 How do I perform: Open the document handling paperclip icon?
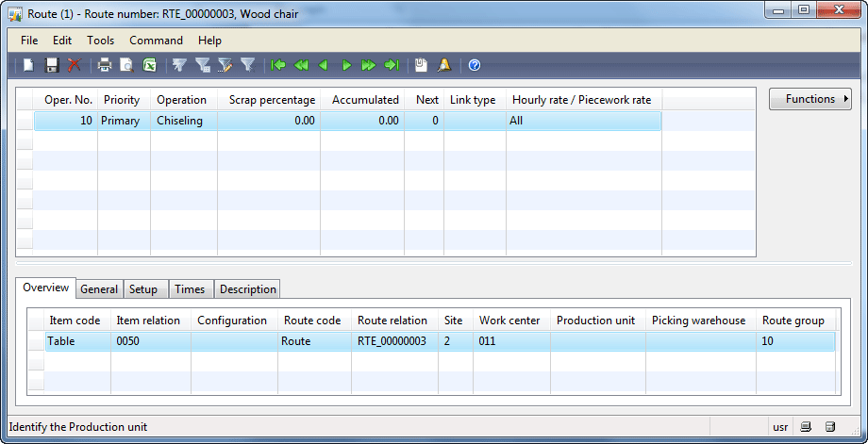[x=421, y=65]
